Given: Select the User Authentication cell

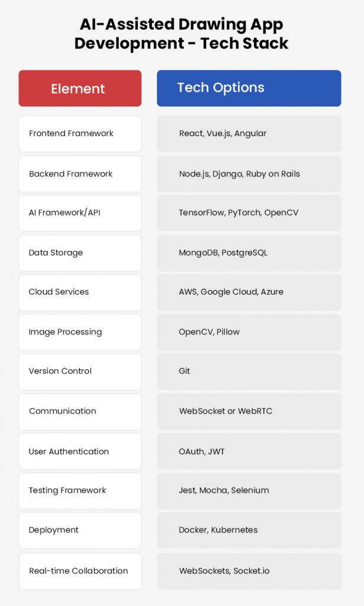Looking at the screenshot, I should coord(80,452).
